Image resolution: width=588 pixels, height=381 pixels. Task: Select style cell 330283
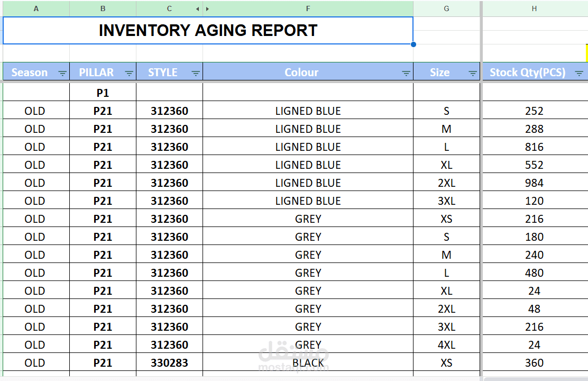coord(169,363)
